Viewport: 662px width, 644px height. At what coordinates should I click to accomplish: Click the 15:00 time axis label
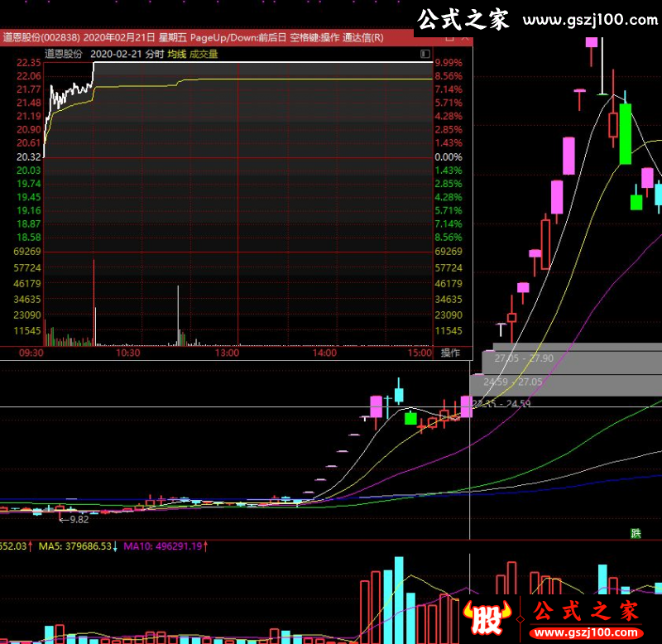[420, 353]
